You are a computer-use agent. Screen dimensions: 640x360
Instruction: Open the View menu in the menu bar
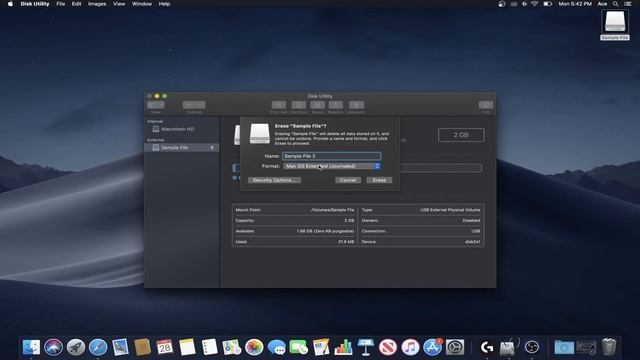point(119,4)
